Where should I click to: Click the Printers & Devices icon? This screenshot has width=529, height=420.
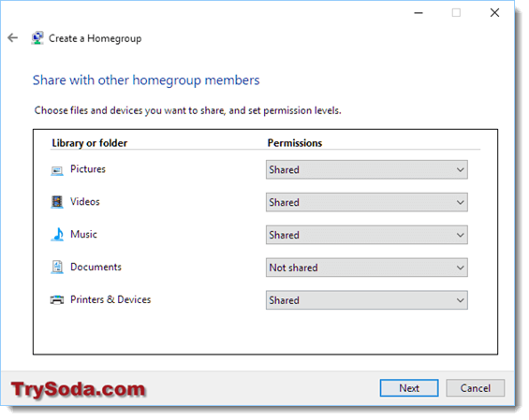[x=57, y=299]
